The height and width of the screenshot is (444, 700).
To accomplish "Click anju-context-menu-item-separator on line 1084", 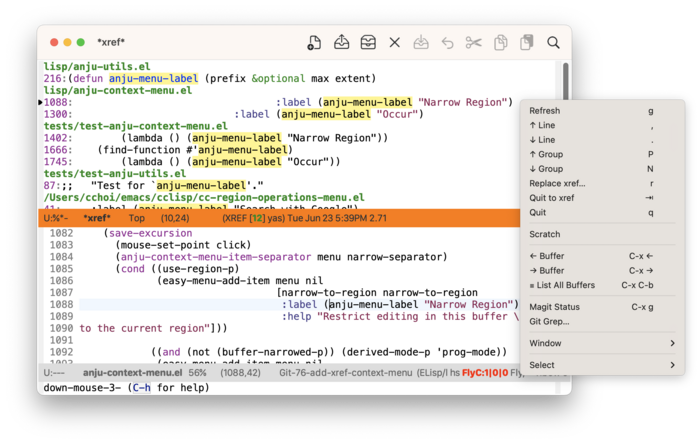I will click(216, 257).
